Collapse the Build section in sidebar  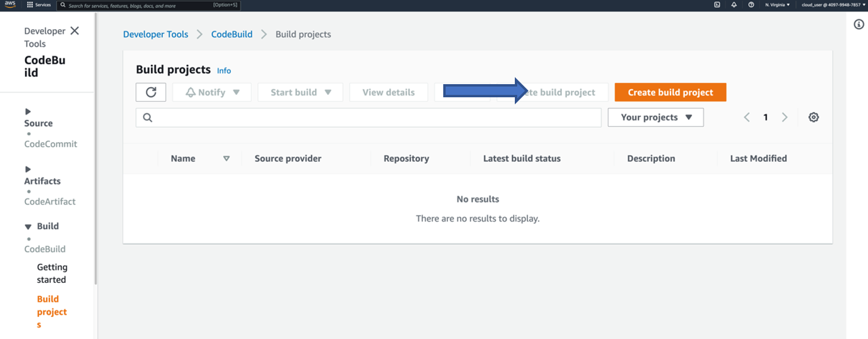pyautogui.click(x=28, y=227)
